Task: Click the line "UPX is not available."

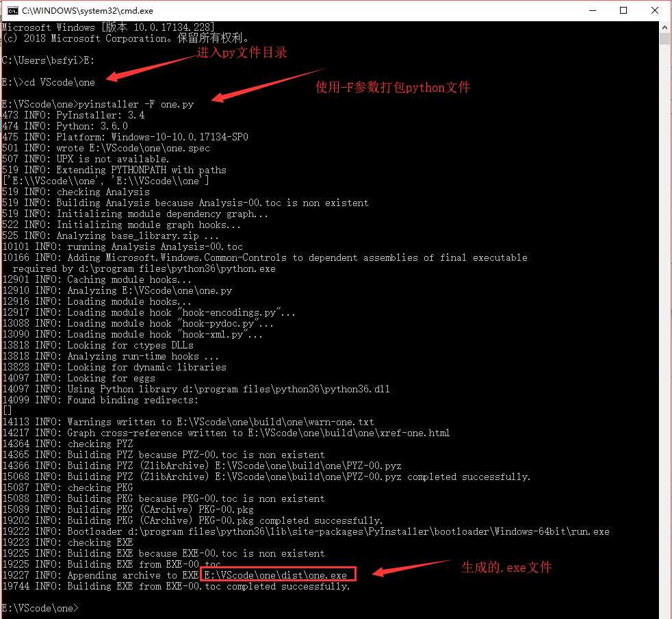Action: coord(113,159)
